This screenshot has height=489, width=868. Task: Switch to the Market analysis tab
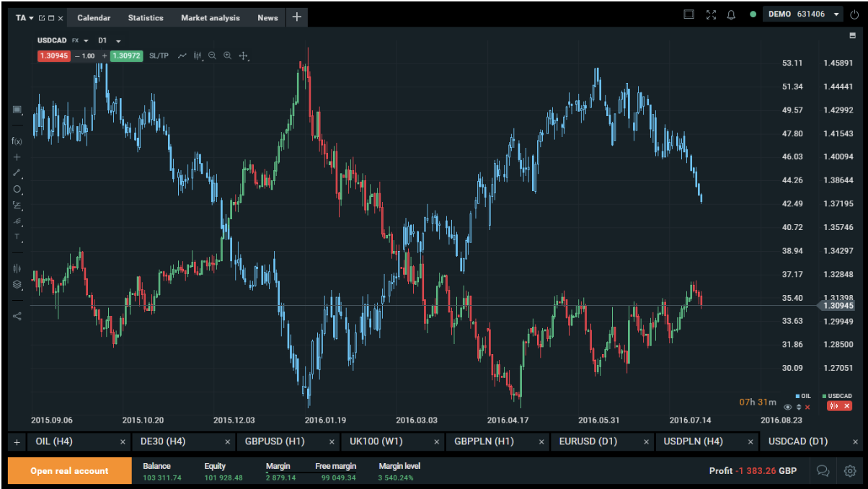point(210,18)
